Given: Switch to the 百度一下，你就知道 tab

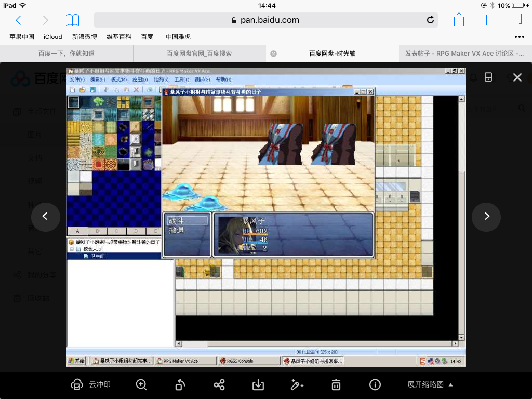Looking at the screenshot, I should [66, 54].
